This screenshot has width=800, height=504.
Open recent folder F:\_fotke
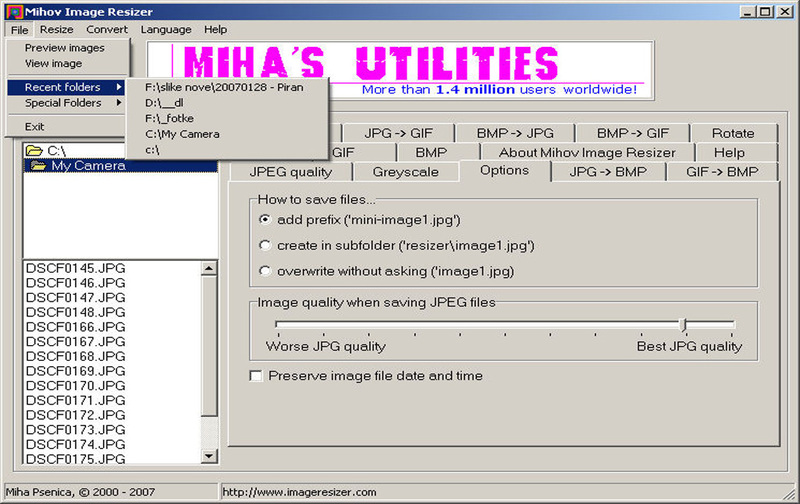click(x=227, y=118)
